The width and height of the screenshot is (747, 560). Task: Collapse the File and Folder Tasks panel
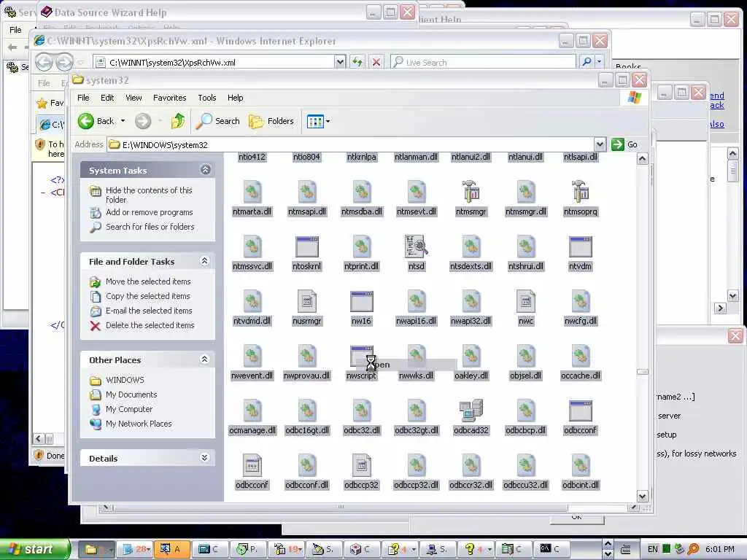pos(205,261)
